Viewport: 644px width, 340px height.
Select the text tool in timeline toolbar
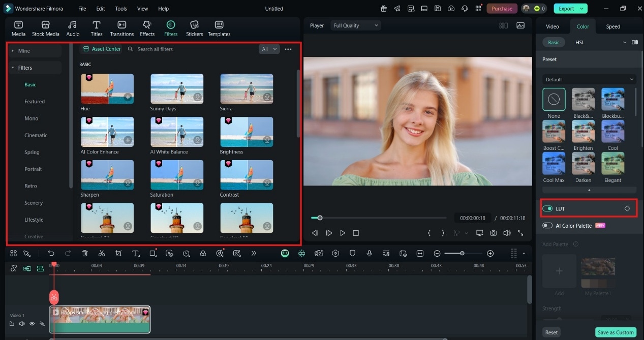(136, 253)
